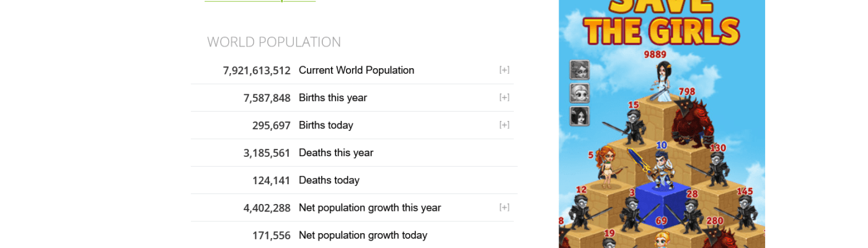The height and width of the screenshot is (248, 868).
Task: Expand Net population growth this year
Action: click(504, 207)
